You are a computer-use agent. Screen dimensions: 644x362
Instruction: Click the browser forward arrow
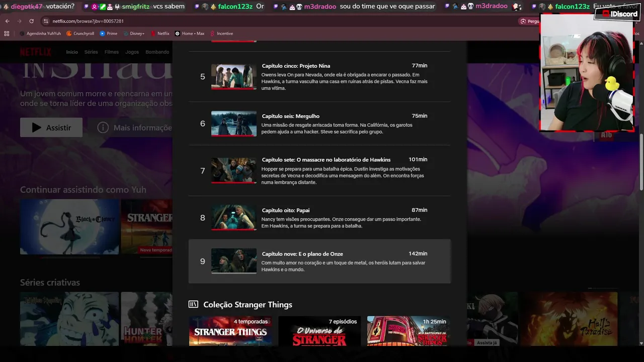(x=19, y=21)
